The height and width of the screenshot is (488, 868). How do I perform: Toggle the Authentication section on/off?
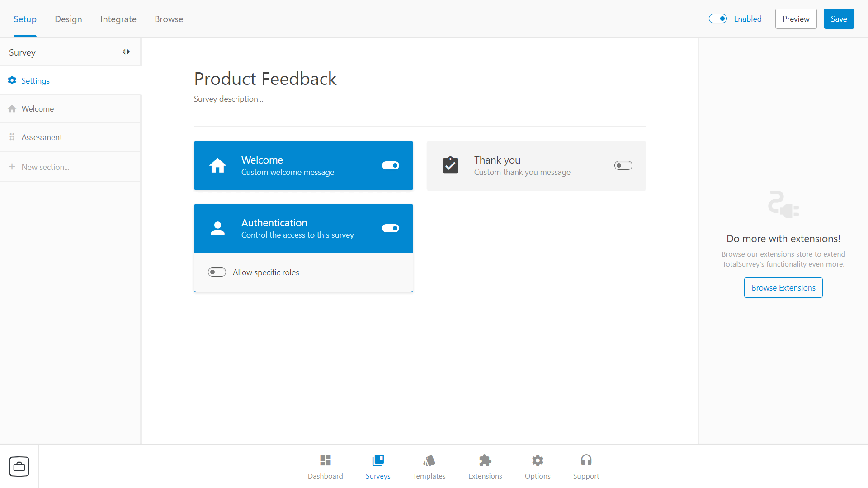tap(391, 228)
